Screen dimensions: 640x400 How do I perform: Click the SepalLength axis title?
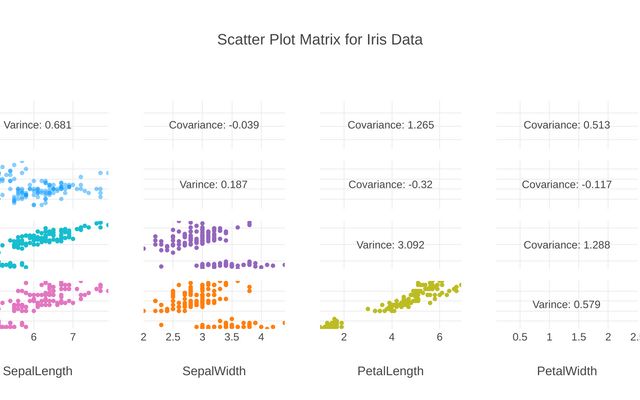pos(38,371)
